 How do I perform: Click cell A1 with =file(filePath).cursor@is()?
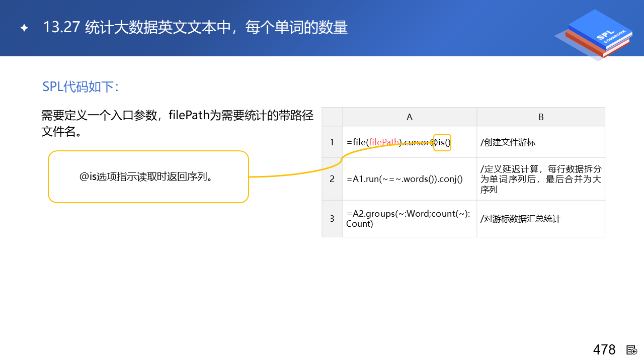(x=410, y=142)
